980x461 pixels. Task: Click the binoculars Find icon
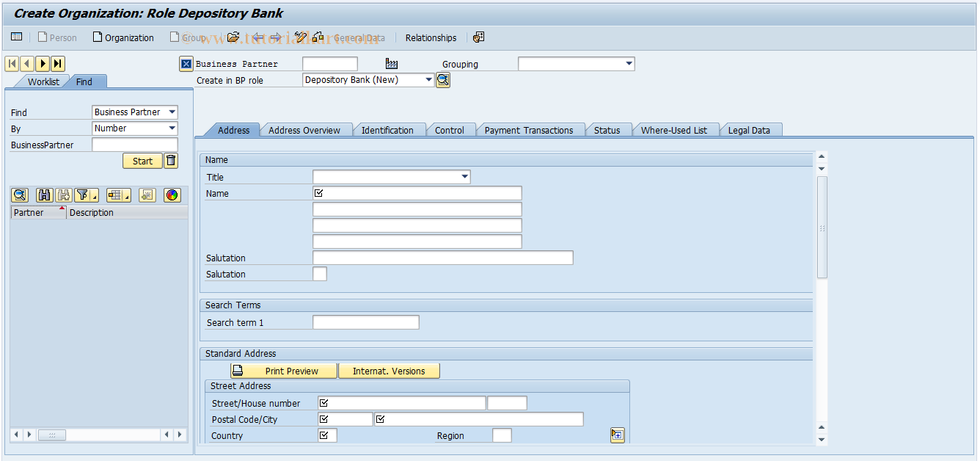click(x=44, y=195)
